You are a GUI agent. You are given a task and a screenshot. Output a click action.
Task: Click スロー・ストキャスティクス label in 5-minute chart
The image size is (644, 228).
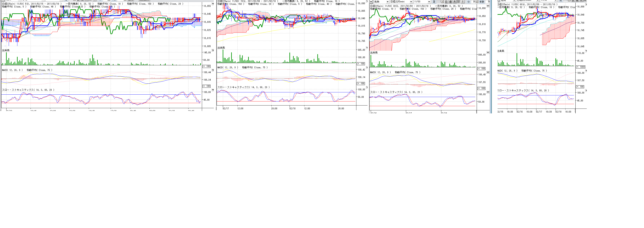tap(18, 90)
